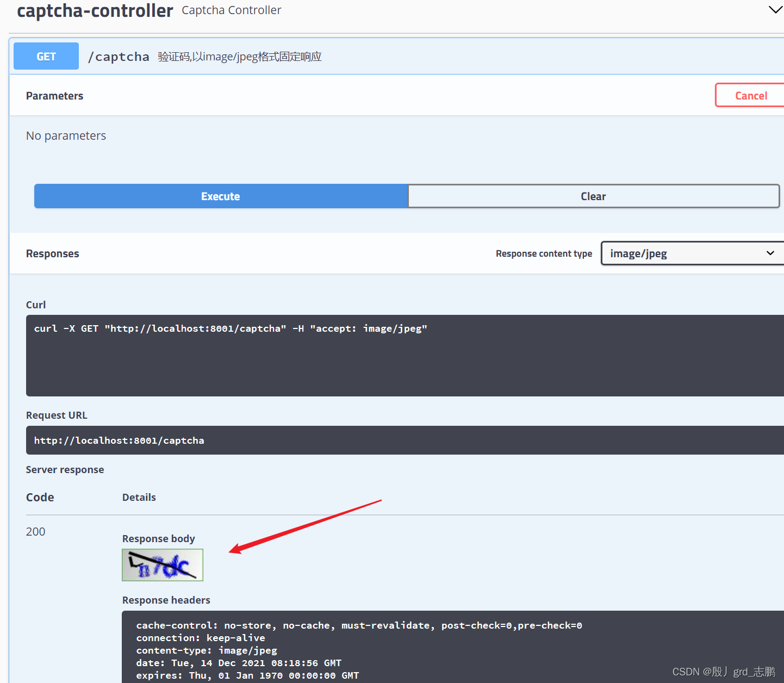Click the Response headers label

pyautogui.click(x=166, y=600)
